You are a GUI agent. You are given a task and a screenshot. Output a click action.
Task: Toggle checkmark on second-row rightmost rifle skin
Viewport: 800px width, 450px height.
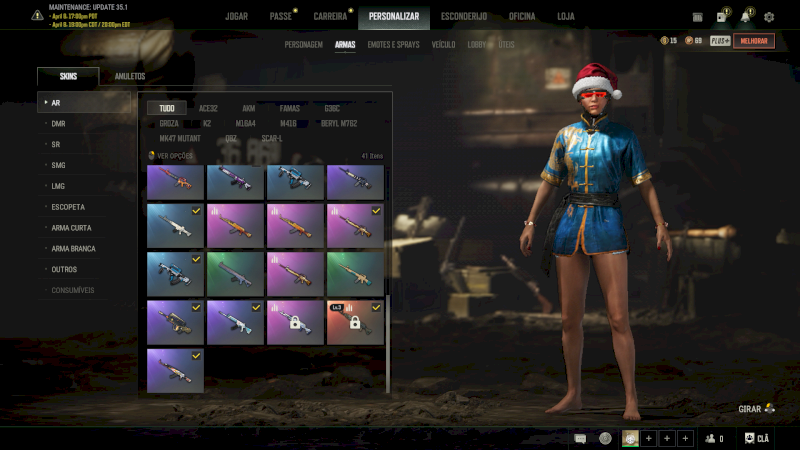tap(376, 211)
